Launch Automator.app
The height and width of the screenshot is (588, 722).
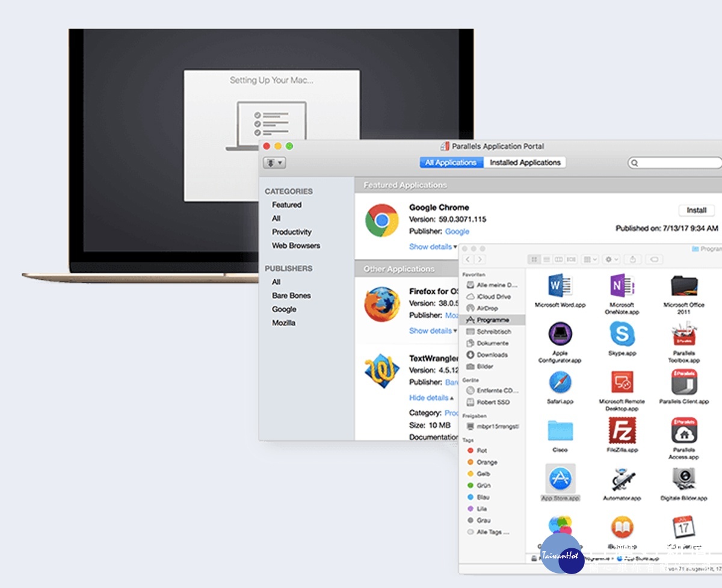[622, 478]
